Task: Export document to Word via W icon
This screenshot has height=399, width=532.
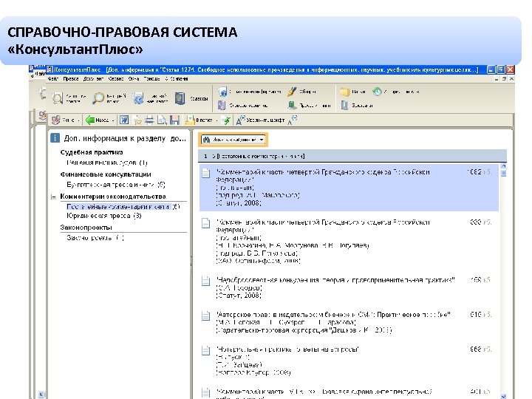Action: [x=124, y=120]
